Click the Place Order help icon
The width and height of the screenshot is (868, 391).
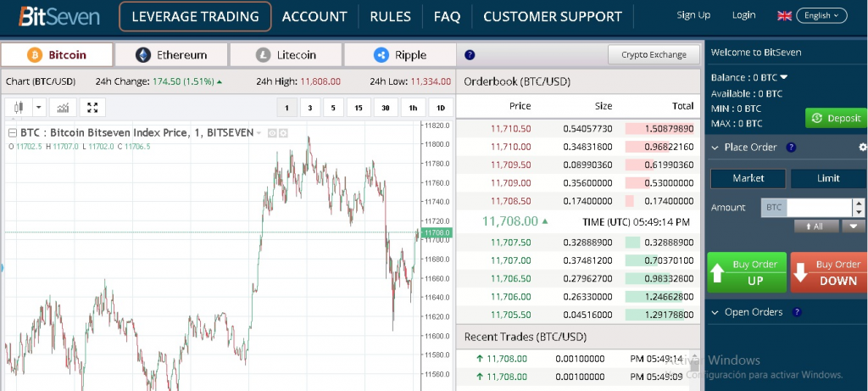(791, 148)
